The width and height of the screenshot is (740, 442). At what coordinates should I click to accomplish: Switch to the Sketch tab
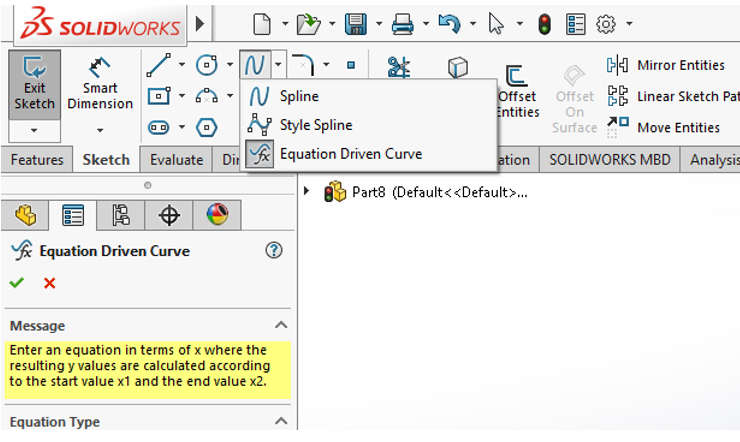[x=106, y=160]
